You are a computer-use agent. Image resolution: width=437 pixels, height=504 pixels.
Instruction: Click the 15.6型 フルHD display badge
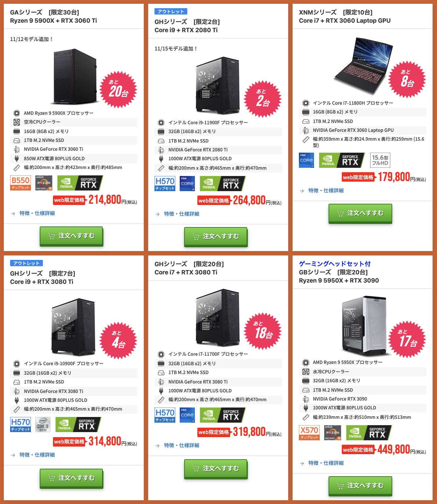[380, 160]
